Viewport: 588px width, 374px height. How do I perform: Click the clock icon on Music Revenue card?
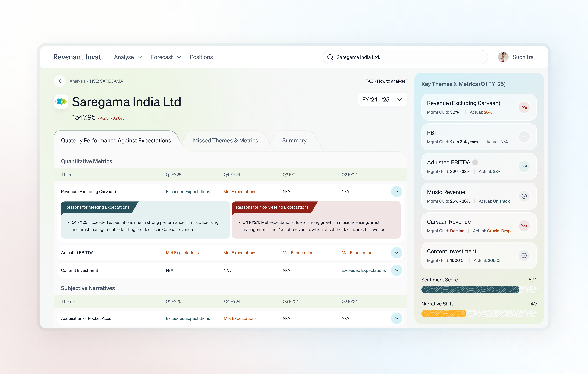point(524,196)
